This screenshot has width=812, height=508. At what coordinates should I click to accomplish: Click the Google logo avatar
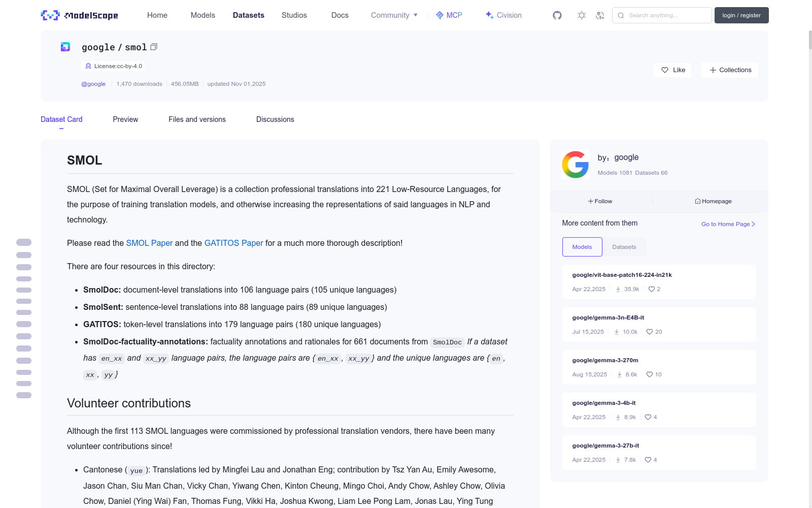[576, 165]
